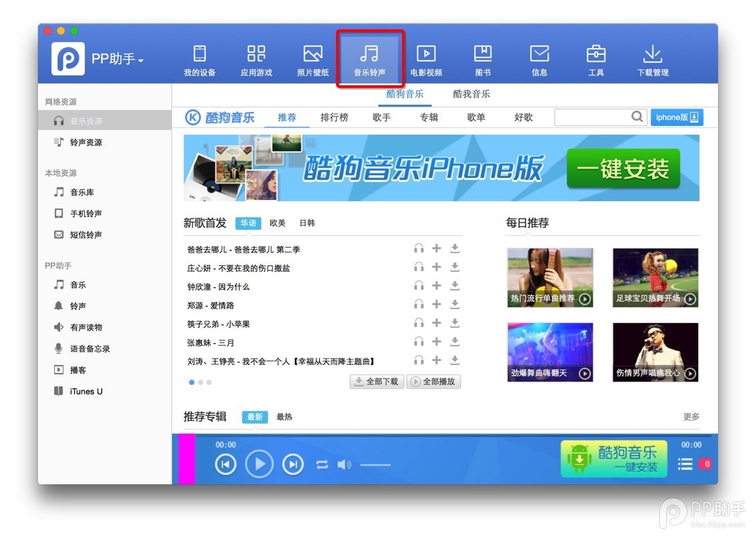Select 音乐资源 in the sidebar
Screen dimensions: 756x537
click(x=105, y=121)
